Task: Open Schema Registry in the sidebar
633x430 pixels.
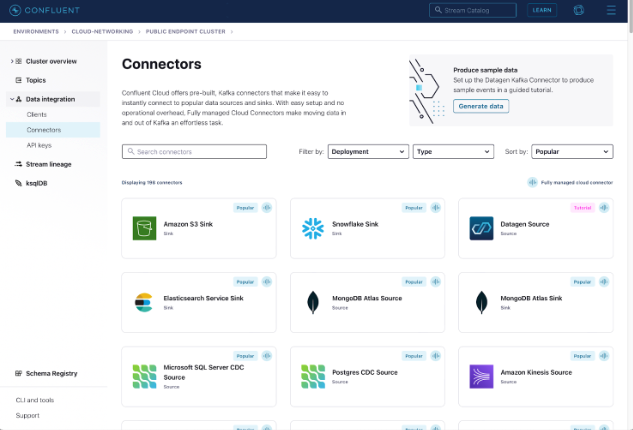Action: (51, 373)
